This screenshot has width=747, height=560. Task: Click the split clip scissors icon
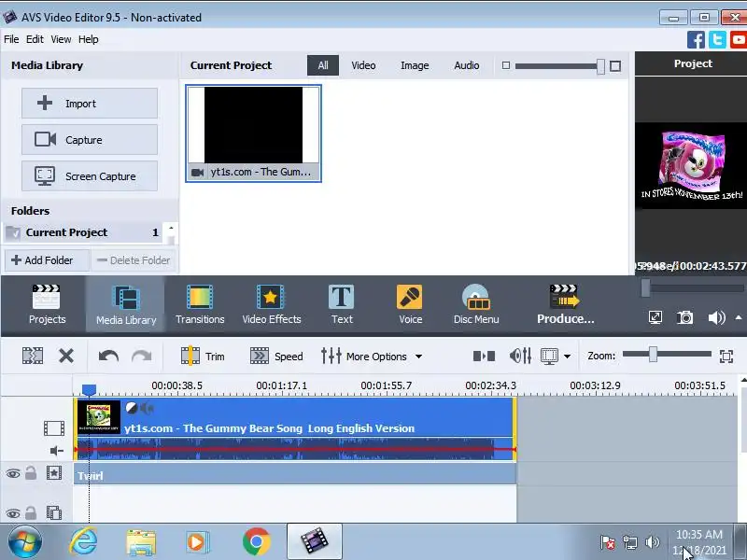[33, 356]
